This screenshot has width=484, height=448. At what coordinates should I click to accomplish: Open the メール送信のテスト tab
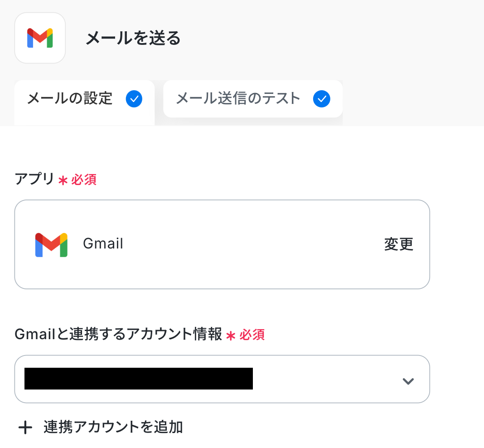tap(238, 98)
